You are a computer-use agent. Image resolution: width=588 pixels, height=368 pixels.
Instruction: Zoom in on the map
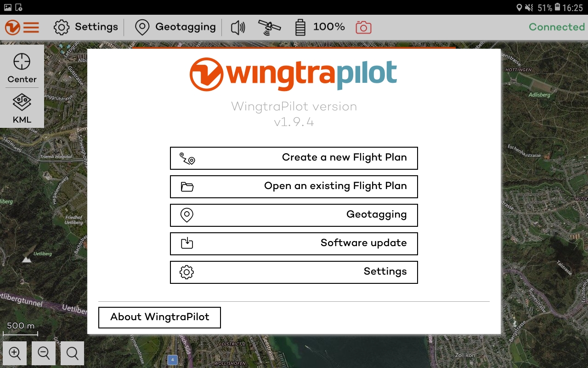pos(15,353)
